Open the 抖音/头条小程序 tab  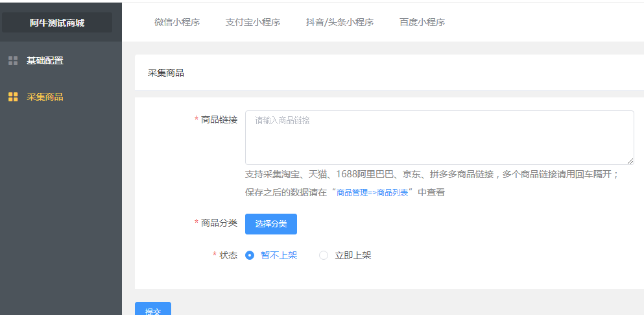pos(340,22)
